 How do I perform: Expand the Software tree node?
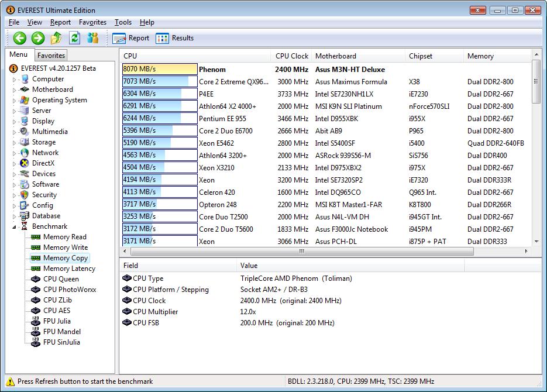(14, 185)
